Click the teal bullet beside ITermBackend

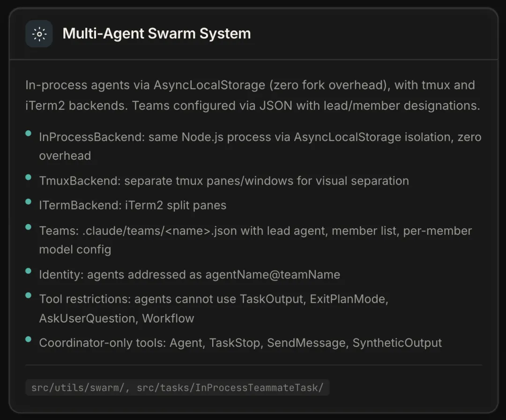coord(29,202)
